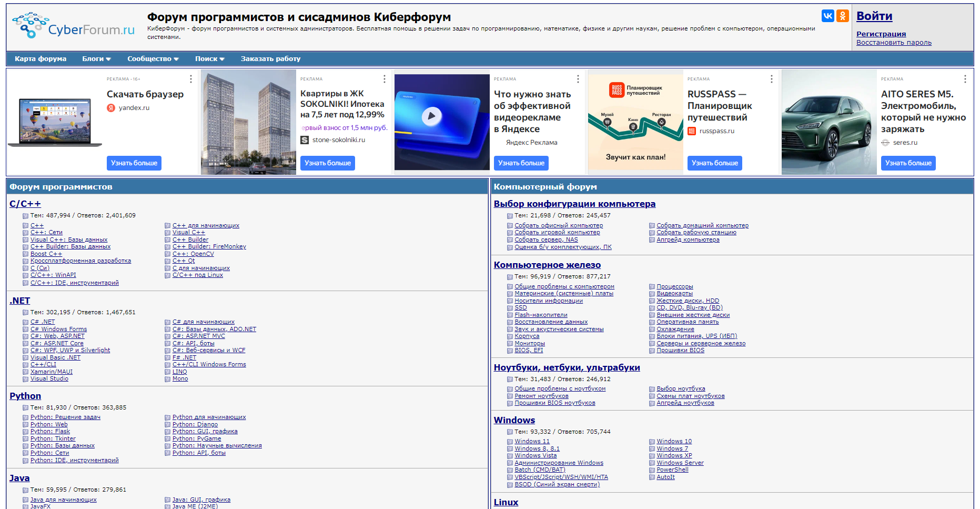
Task: Open Windows Server forum link
Action: [x=680, y=463]
